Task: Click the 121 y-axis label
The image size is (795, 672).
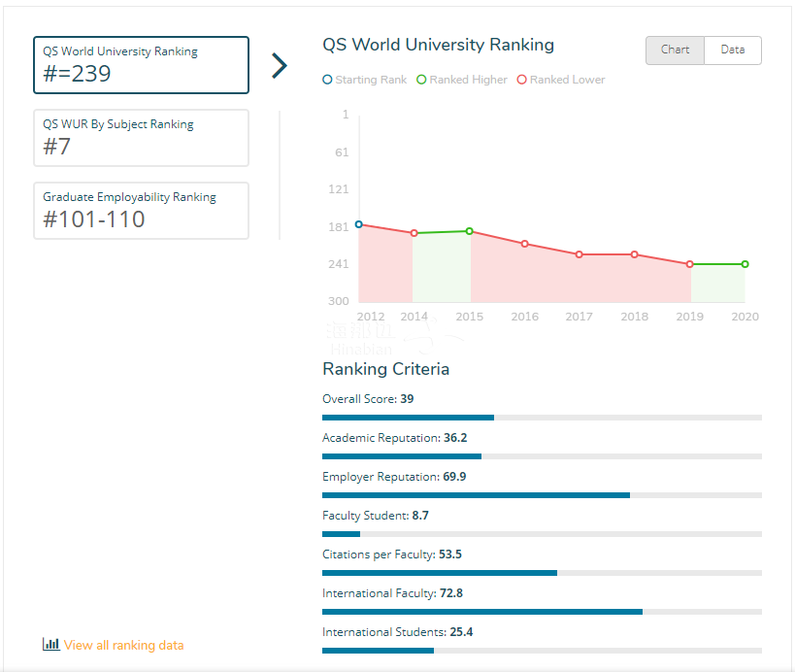Action: (x=339, y=189)
